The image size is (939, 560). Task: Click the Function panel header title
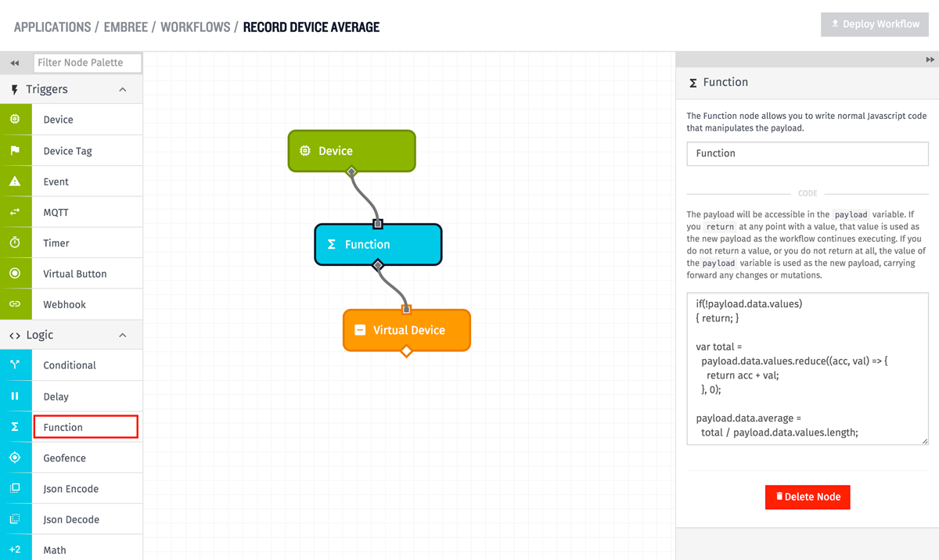[725, 82]
